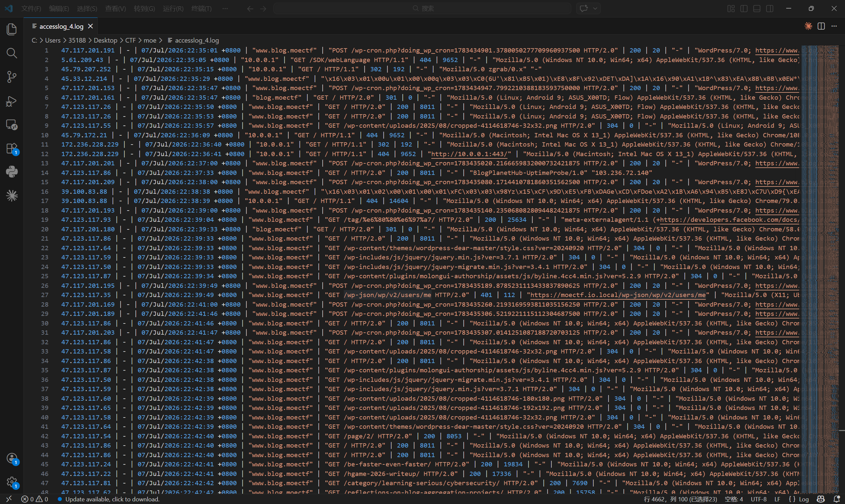Viewport: 845px width, 504px height.
Task: Open Source Control view
Action: [12, 77]
